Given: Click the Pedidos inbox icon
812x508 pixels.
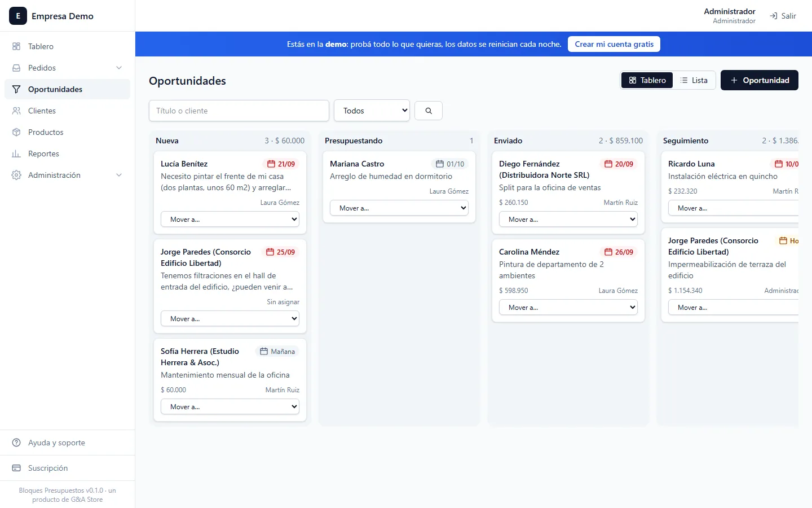Looking at the screenshot, I should pyautogui.click(x=16, y=68).
